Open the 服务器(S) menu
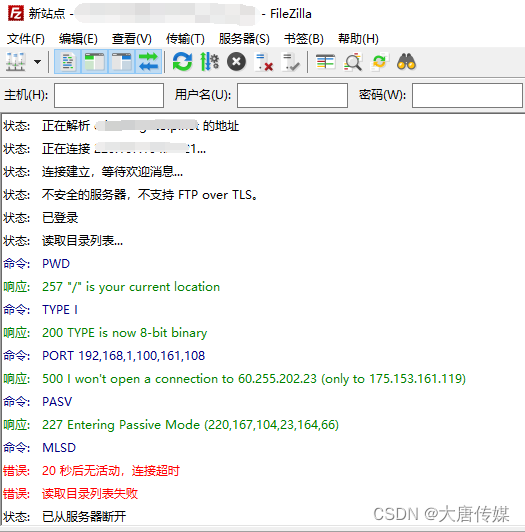 (x=244, y=39)
